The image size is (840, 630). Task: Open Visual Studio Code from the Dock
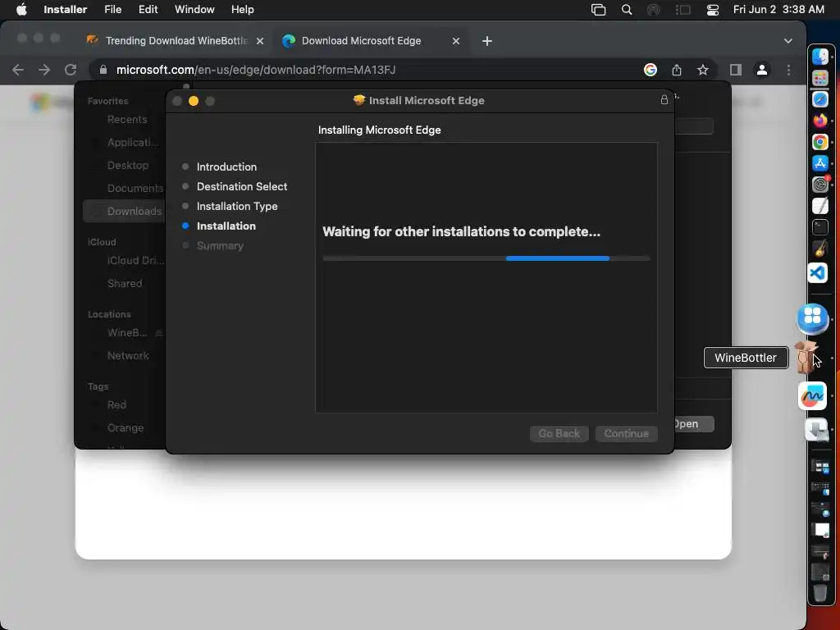pyautogui.click(x=818, y=272)
